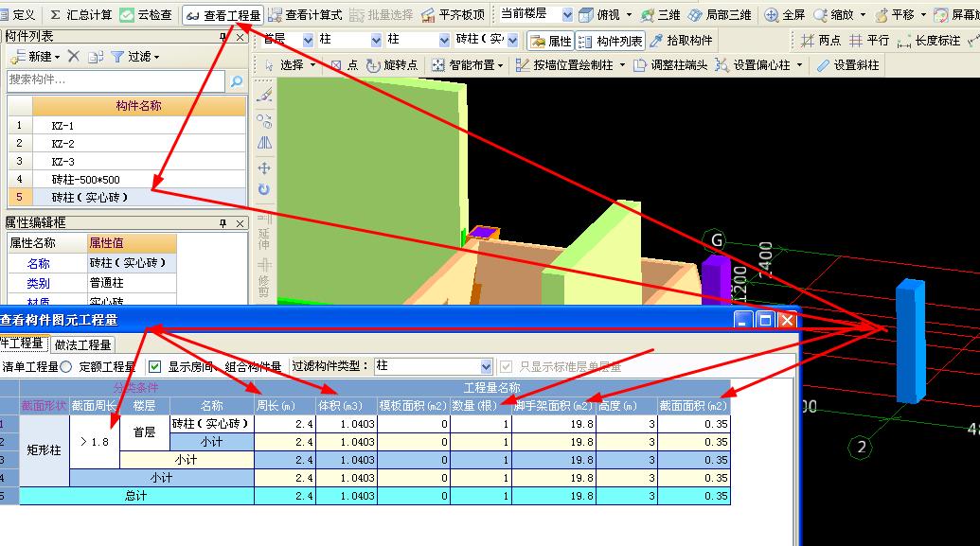Toggle the 属性 properties panel button
980x546 pixels.
tap(551, 42)
